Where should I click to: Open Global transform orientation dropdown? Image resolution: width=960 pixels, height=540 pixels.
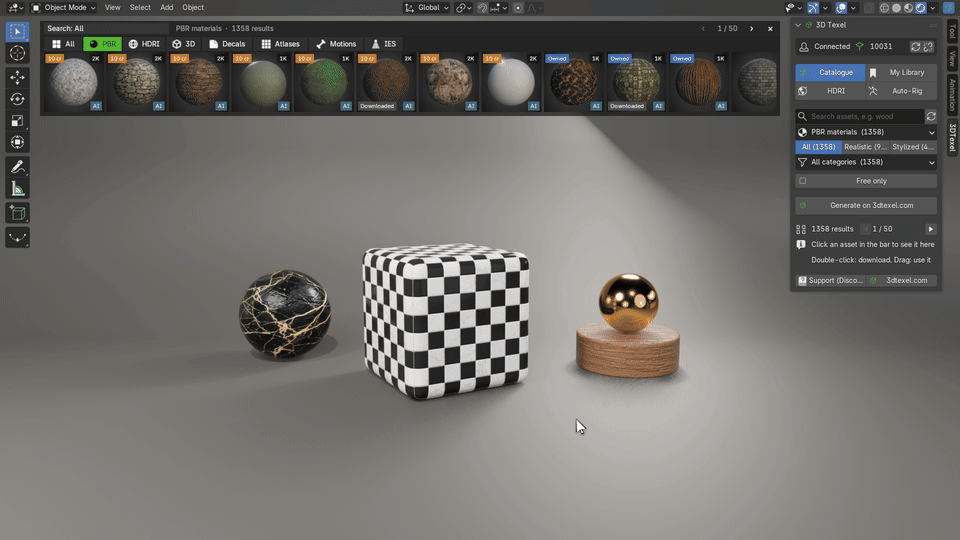[427, 8]
